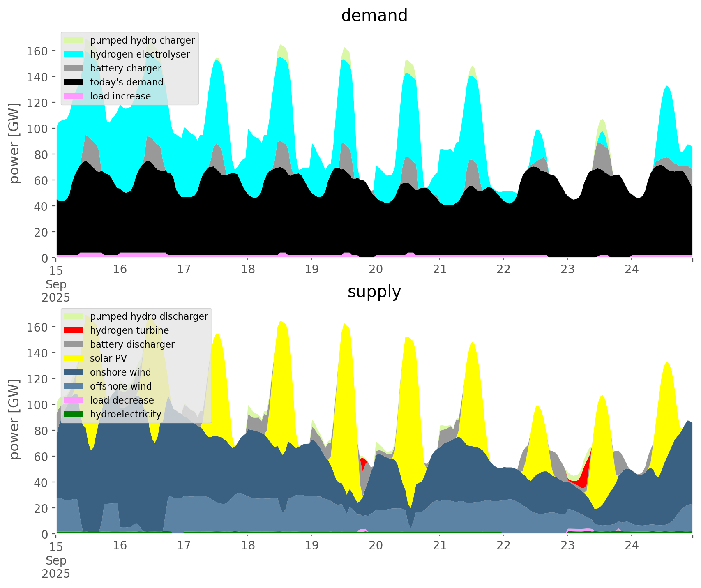Image resolution: width=701 pixels, height=588 pixels.
Task: Click the cyan hydrogen electrolyser legend swatch
Action: [74, 54]
